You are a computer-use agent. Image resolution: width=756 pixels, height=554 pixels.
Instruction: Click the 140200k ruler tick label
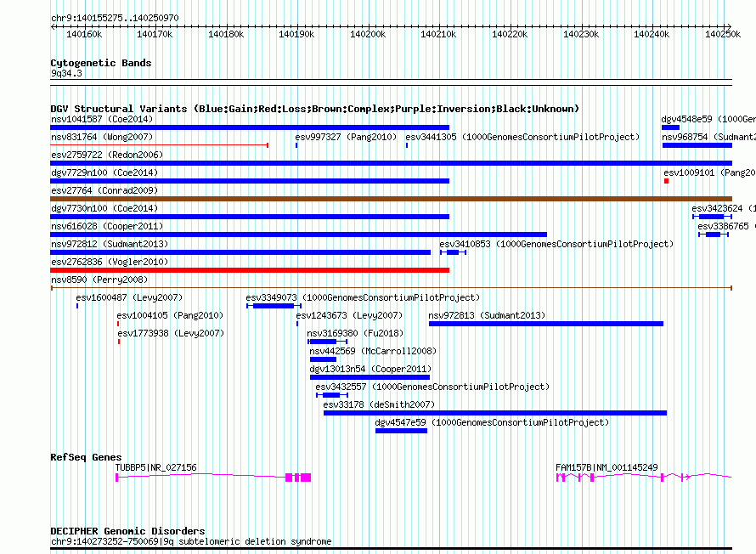[x=368, y=34]
